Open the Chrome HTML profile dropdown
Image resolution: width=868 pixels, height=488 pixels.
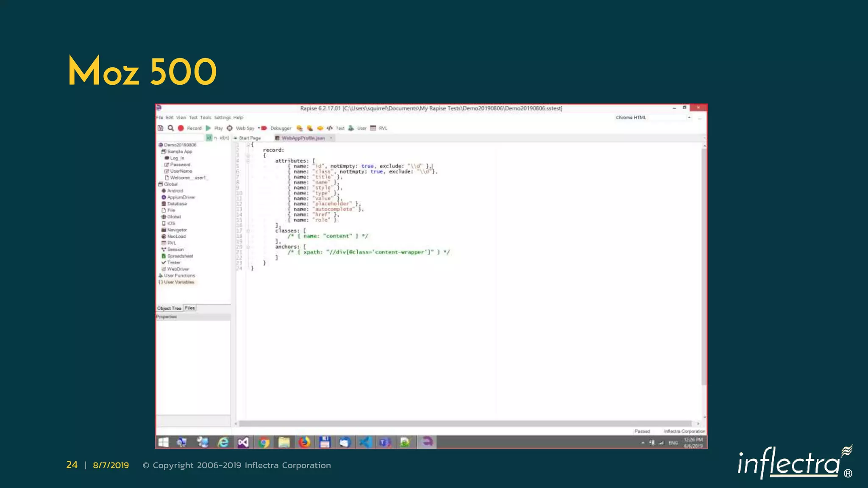click(x=689, y=117)
